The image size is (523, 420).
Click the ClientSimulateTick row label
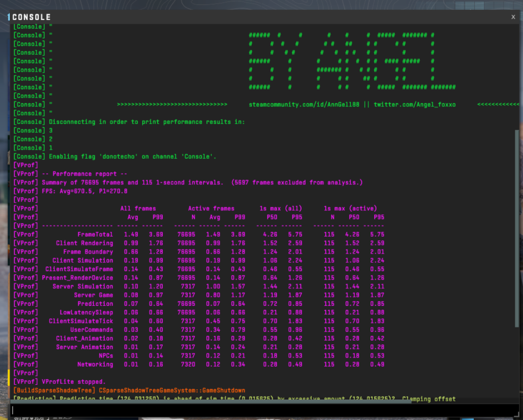coord(81,322)
